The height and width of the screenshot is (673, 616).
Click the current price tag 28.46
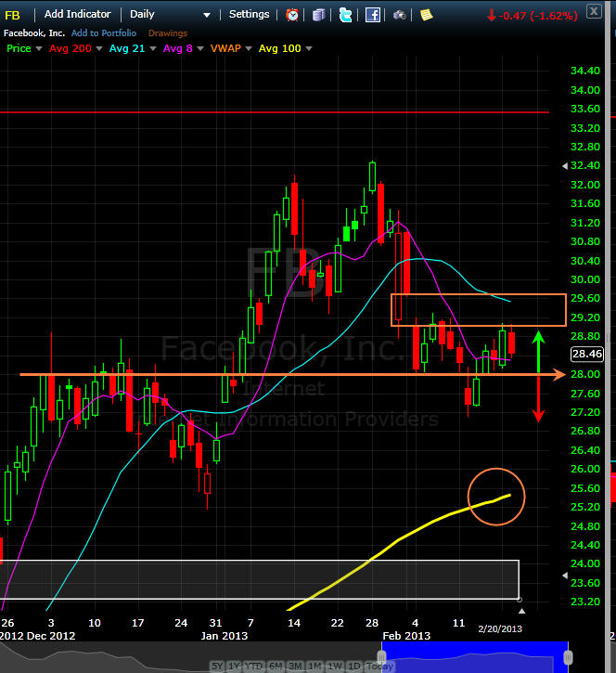point(587,354)
